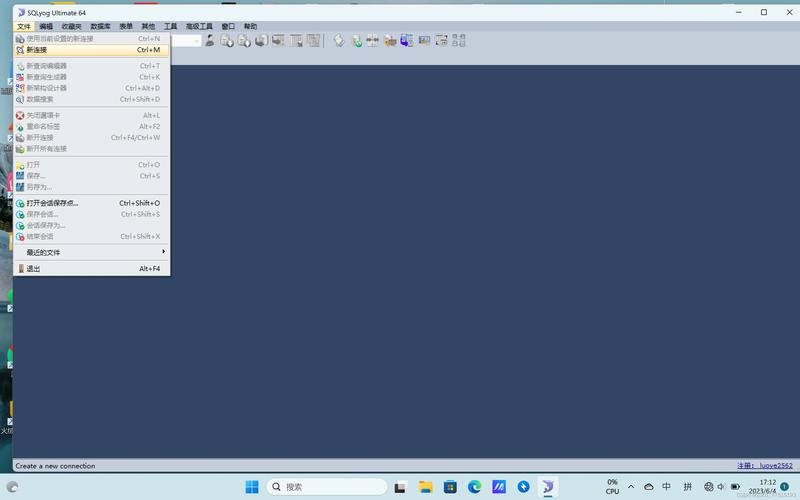Click the SQLyog dolphin icon on taskbar

(548, 487)
